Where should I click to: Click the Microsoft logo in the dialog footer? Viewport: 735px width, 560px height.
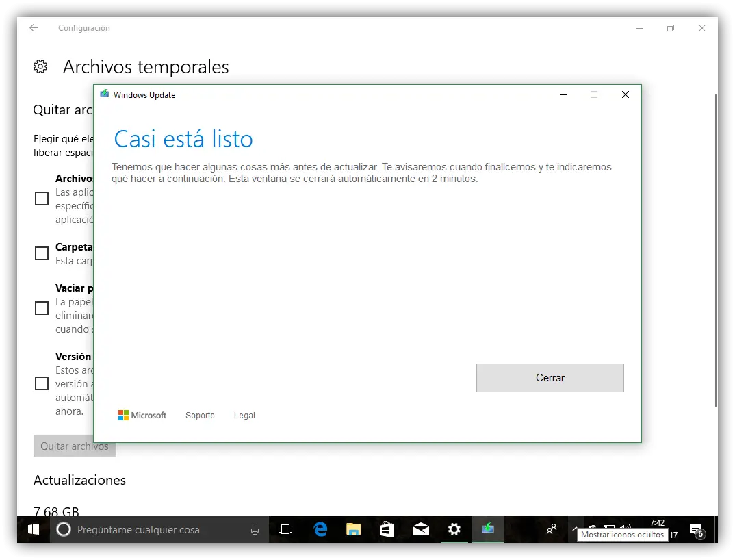click(x=142, y=415)
